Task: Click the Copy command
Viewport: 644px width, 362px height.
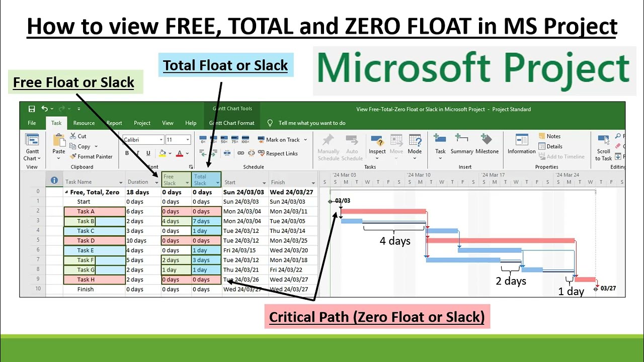Action: point(80,146)
